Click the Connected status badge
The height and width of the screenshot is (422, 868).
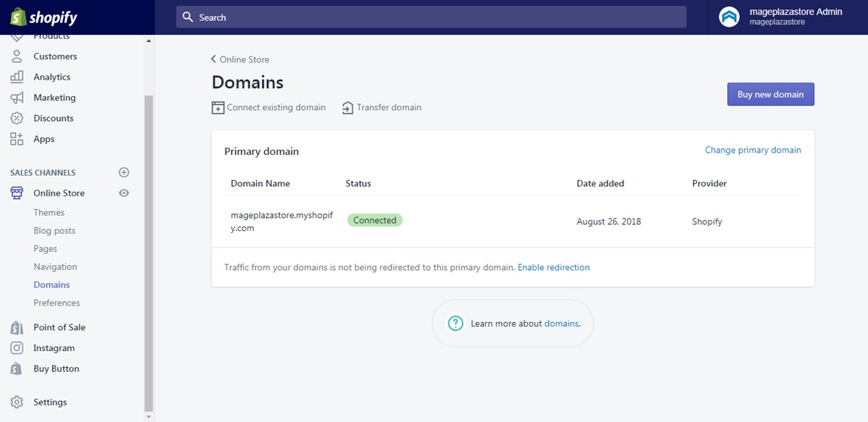click(375, 220)
